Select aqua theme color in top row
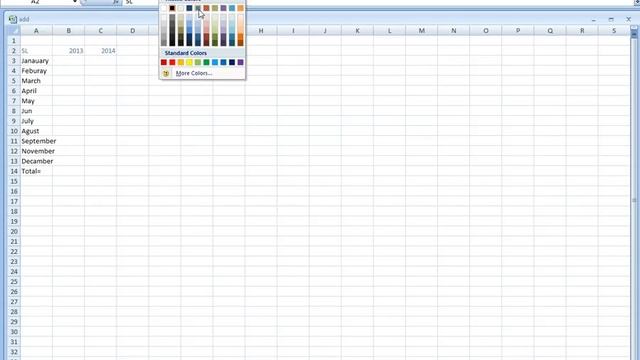Screen dimensions: 640x360 (232, 8)
